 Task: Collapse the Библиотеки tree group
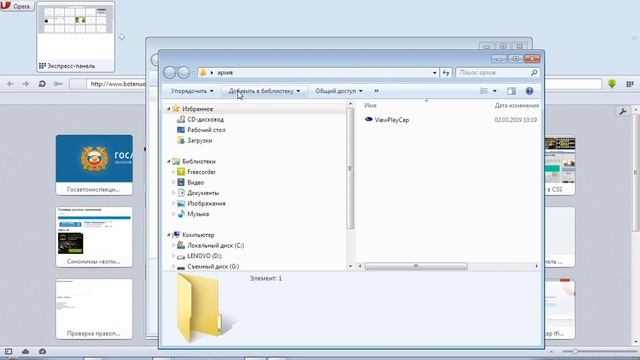point(168,162)
